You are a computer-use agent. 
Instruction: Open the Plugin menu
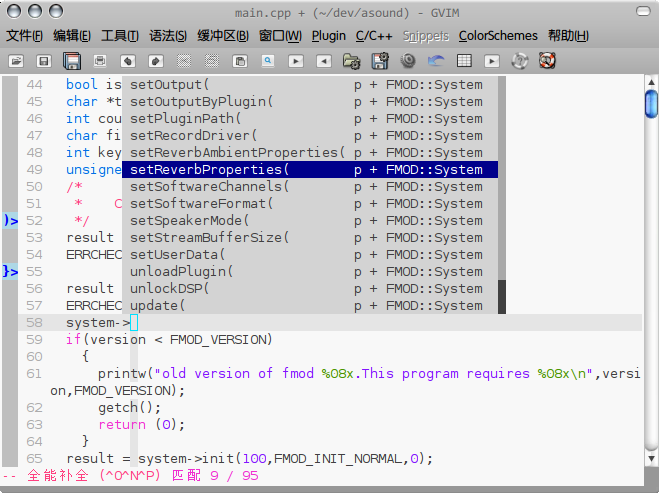pyautogui.click(x=329, y=36)
